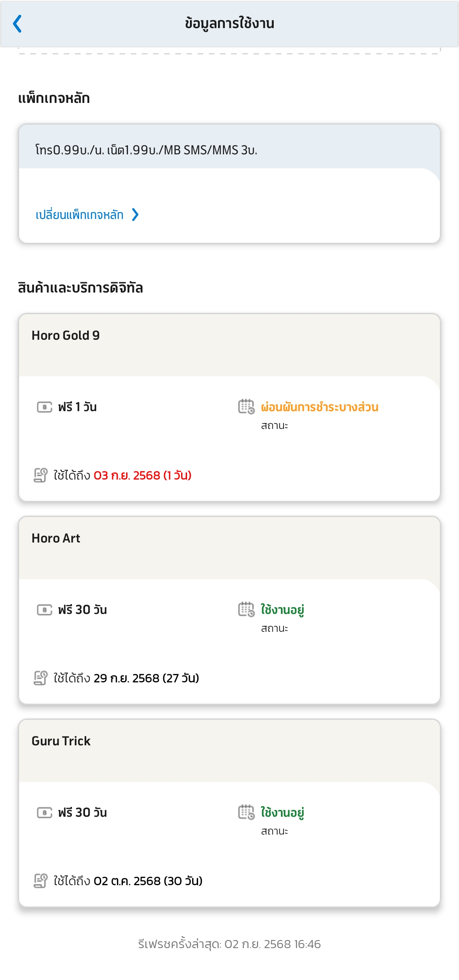Tap the red expiry date 03 ก.ย. 2568

click(127, 475)
